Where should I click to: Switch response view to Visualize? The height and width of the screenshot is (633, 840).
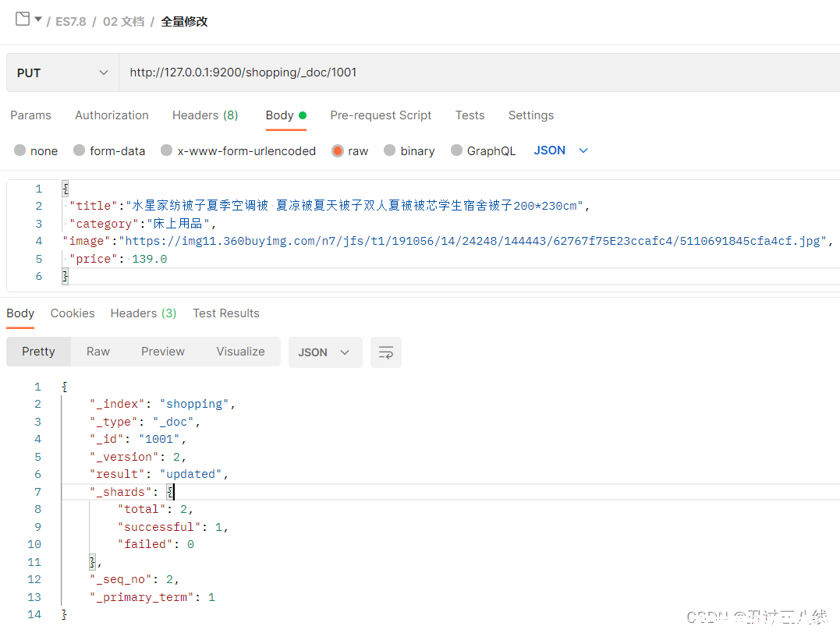click(x=240, y=352)
